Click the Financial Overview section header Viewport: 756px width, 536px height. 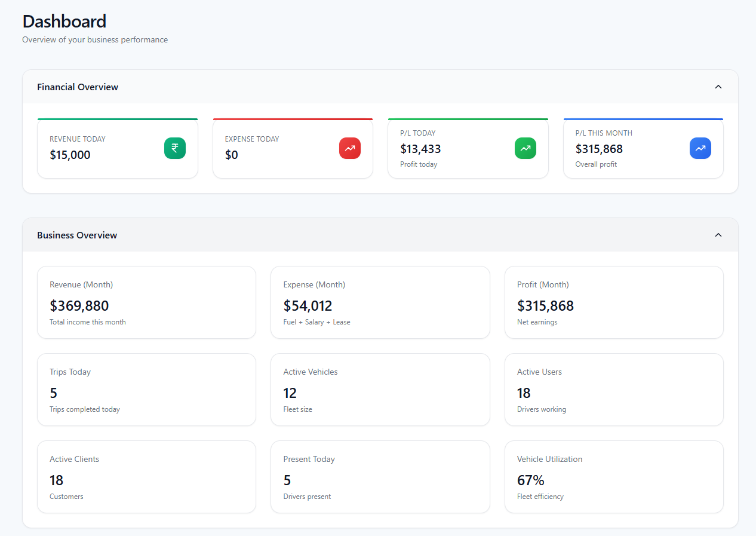(x=78, y=86)
